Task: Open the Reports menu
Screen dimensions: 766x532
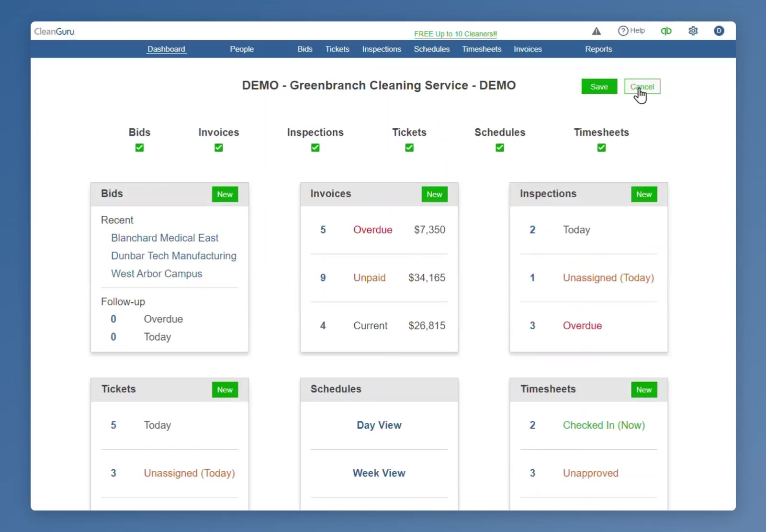Action: 598,49
